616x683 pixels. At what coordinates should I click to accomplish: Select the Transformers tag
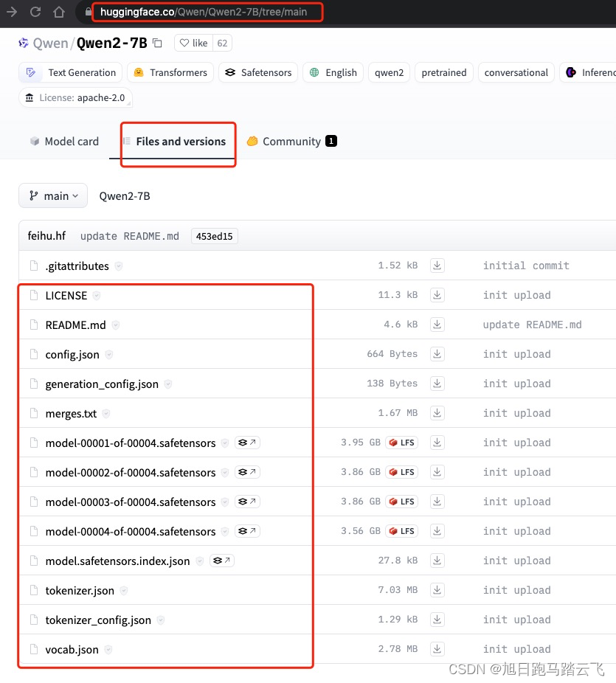click(170, 72)
